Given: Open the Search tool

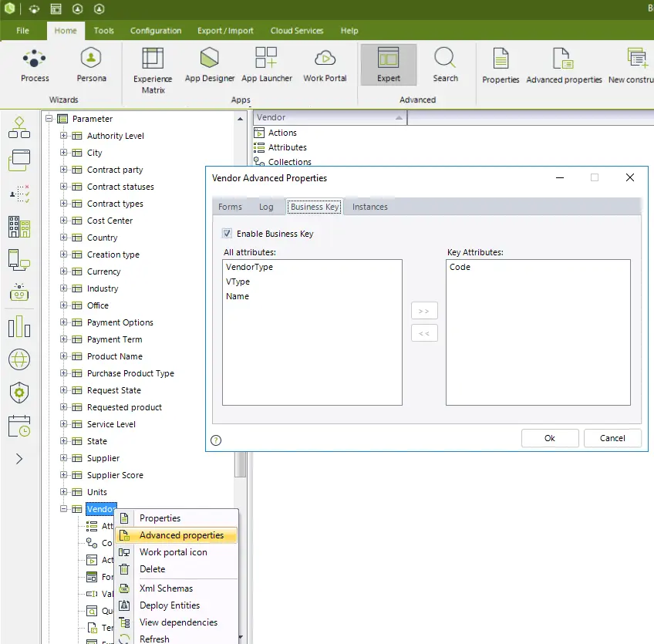Looking at the screenshot, I should (x=445, y=65).
